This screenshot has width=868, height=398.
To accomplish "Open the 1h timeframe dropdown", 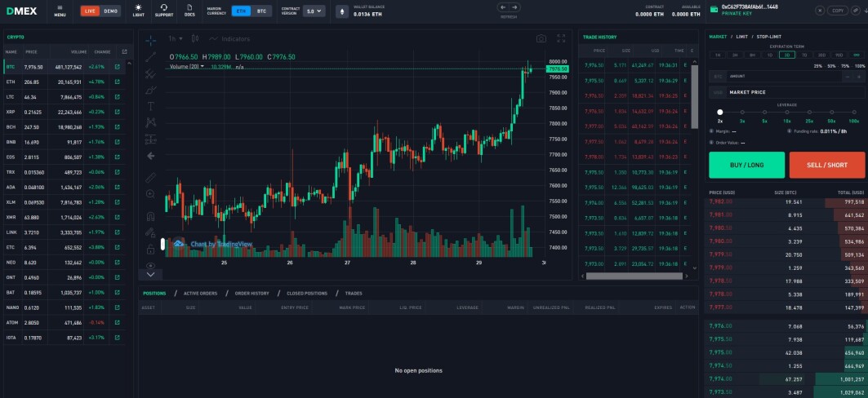I will 176,38.
